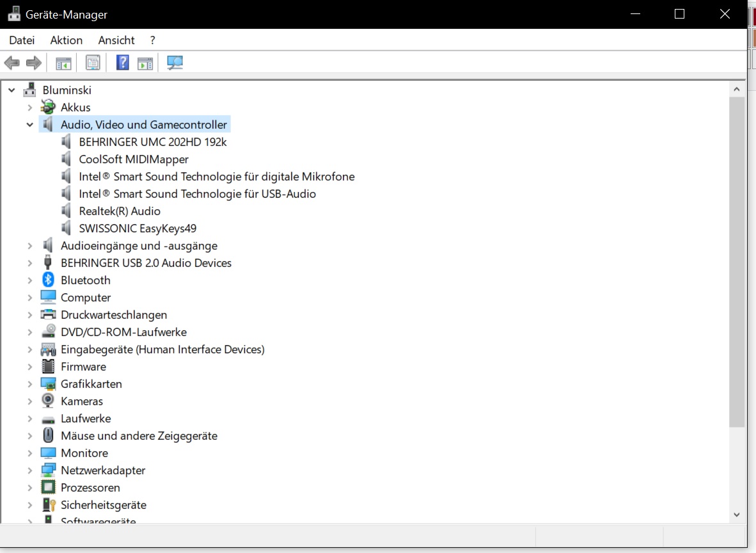Click the vertical scrollbar thumb

point(736,262)
